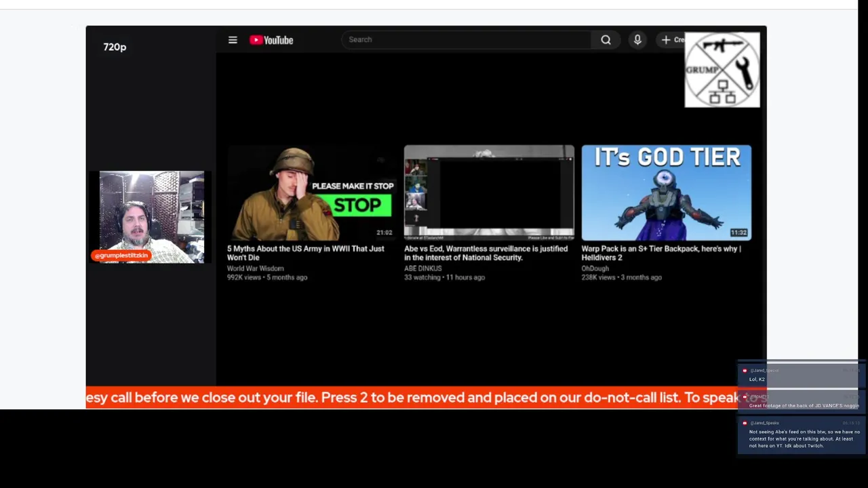Open the 'IT's GOD TIER' Warp Pack thumbnail

[666, 192]
